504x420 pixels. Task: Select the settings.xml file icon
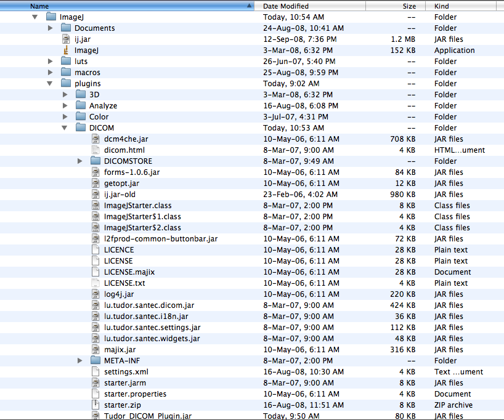[95, 372]
